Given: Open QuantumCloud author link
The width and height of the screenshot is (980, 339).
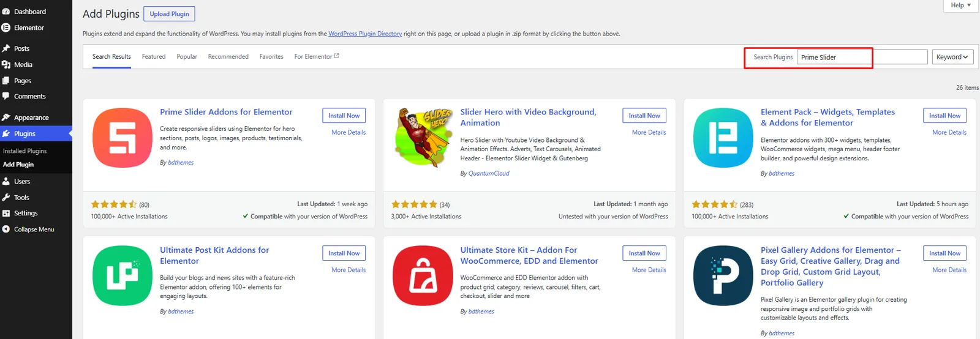Looking at the screenshot, I should tap(489, 173).
